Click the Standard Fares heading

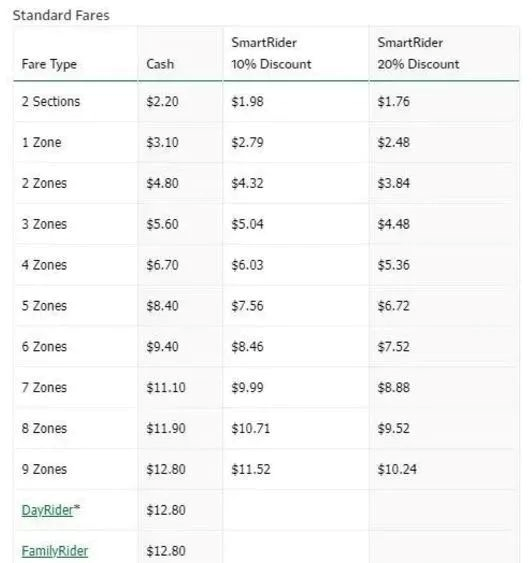point(61,15)
